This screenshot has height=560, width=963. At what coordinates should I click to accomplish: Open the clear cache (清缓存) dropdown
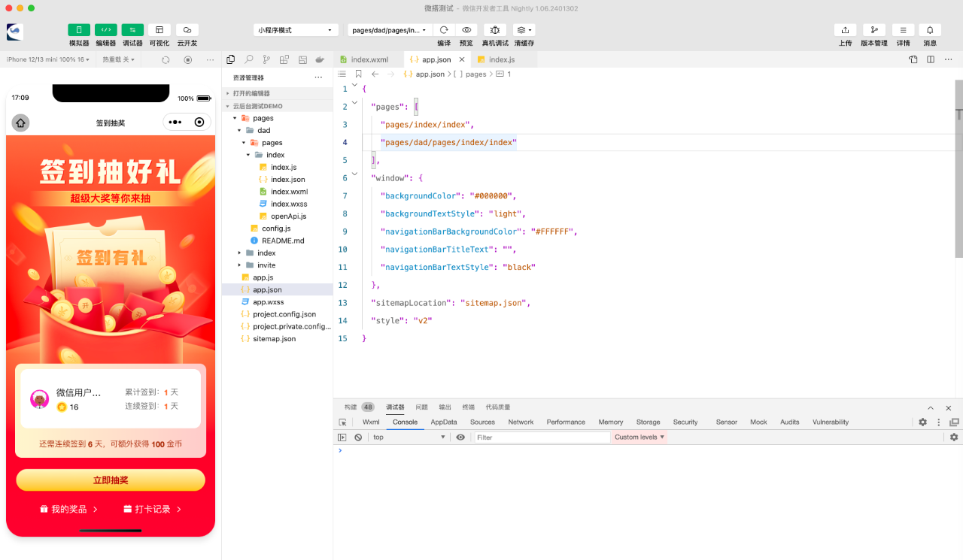point(524,30)
